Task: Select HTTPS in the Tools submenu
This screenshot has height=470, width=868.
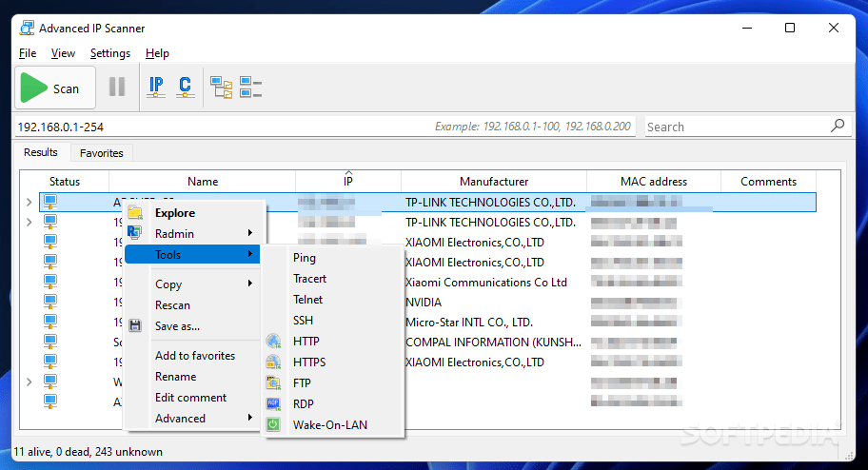Action: [x=333, y=362]
